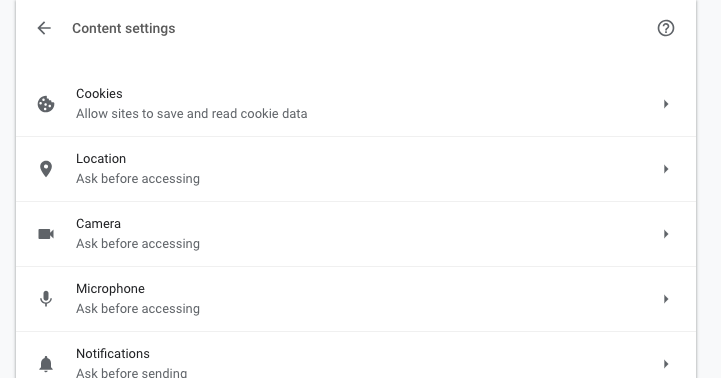Select the Microphone label
The image size is (721, 378).
110,288
